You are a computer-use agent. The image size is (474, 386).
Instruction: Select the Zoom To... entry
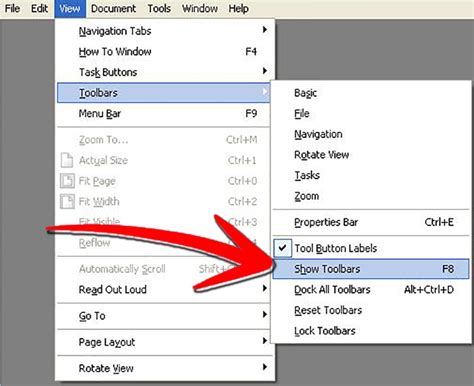click(163, 140)
